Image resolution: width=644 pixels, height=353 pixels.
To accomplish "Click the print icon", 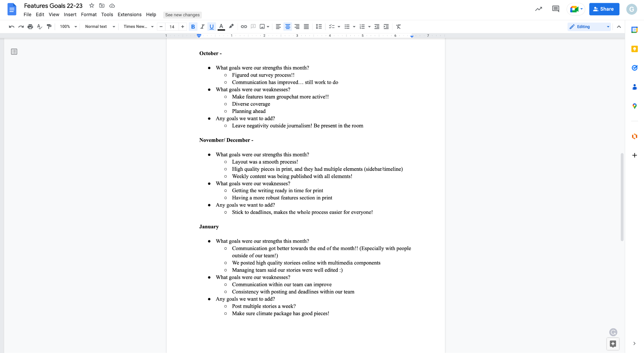I will click(30, 27).
